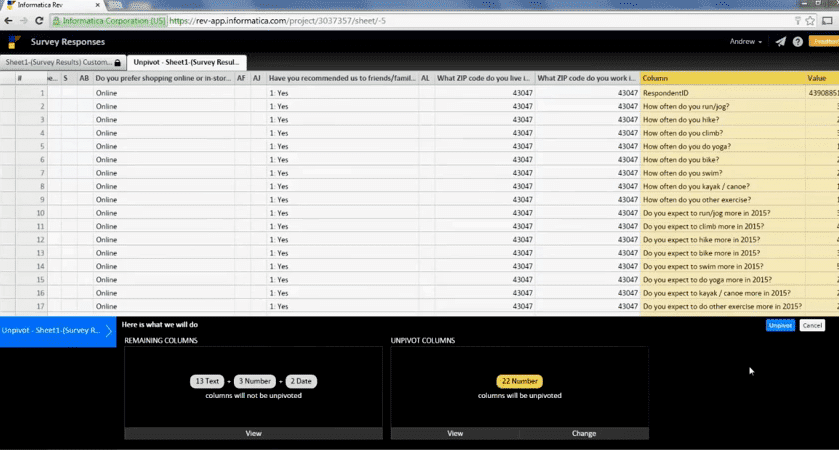The height and width of the screenshot is (450, 839).
Task: Click the Informatica Rev browser tab
Action: pyautogui.click(x=52, y=5)
